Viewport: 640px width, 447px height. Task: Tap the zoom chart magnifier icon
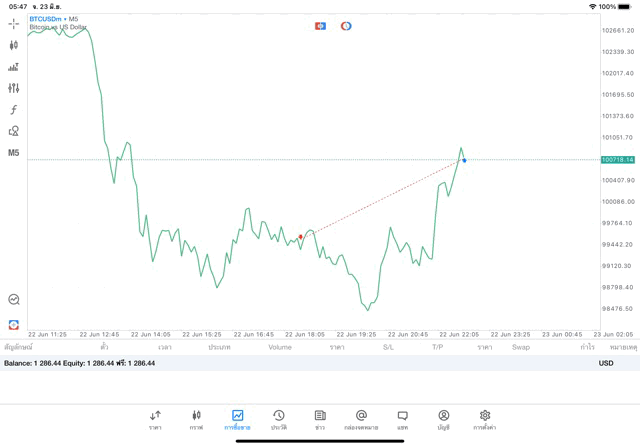click(x=14, y=299)
